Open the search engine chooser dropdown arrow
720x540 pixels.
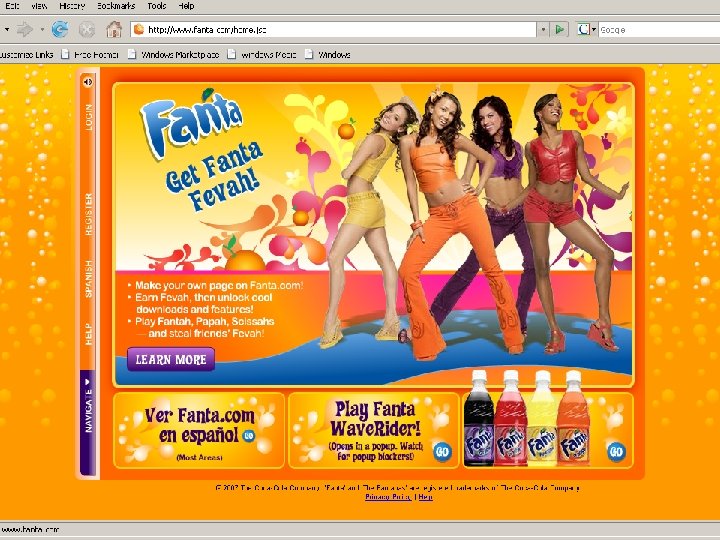click(x=594, y=30)
